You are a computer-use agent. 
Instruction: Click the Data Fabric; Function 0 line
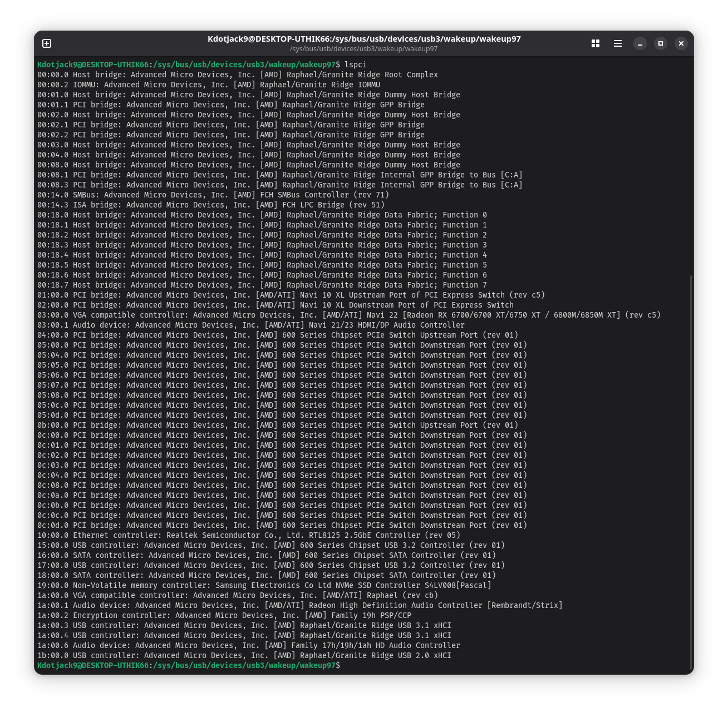click(x=262, y=215)
